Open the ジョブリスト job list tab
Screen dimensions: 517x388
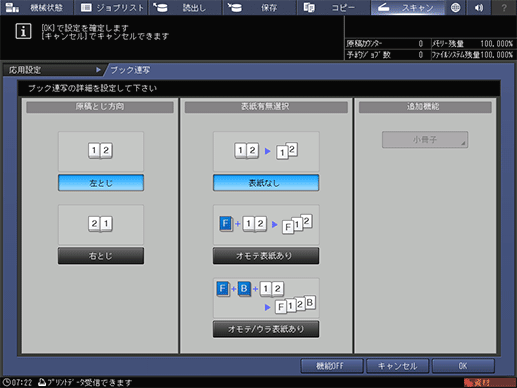click(111, 7)
